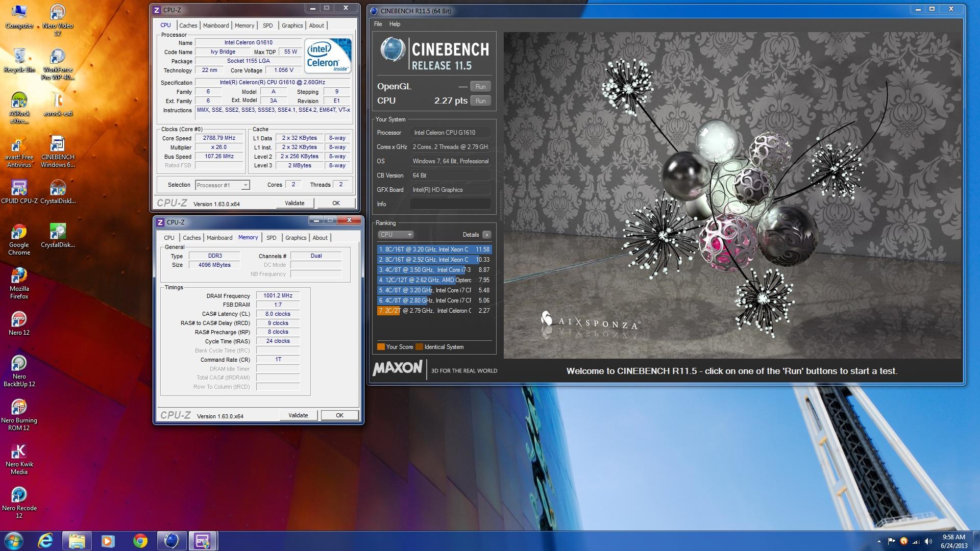980x551 pixels.
Task: Click OK in the lower CPU-Z window
Action: pos(339,415)
